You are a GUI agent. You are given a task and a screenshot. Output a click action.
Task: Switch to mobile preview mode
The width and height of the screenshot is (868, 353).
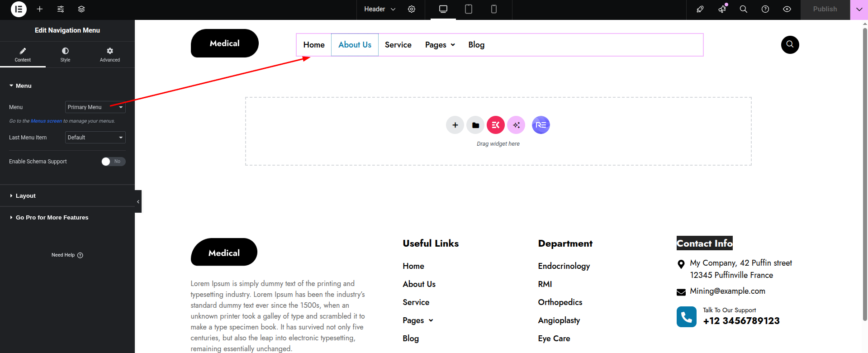coord(494,9)
